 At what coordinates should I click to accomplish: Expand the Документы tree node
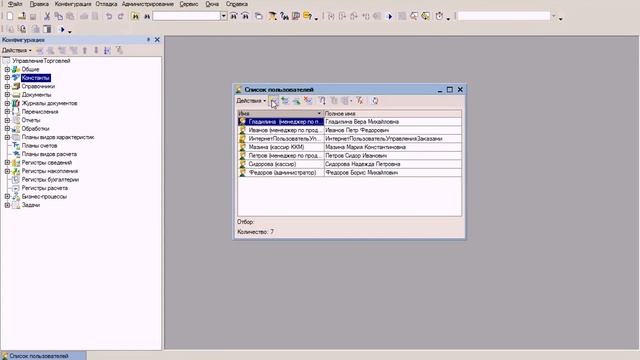pyautogui.click(x=7, y=95)
